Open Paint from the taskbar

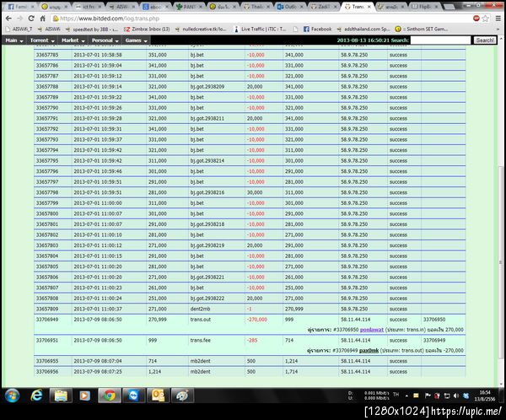pos(182,396)
